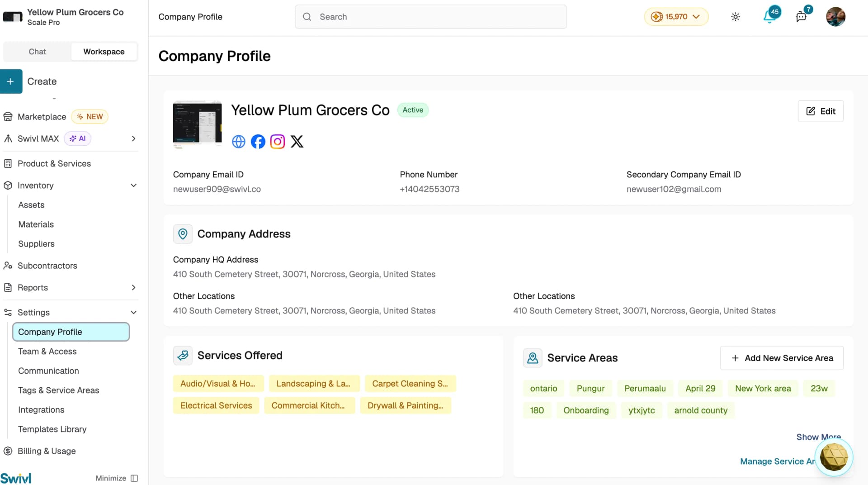Click the Settings sliders icon
Viewport: 868px width, 485px height.
tap(8, 312)
